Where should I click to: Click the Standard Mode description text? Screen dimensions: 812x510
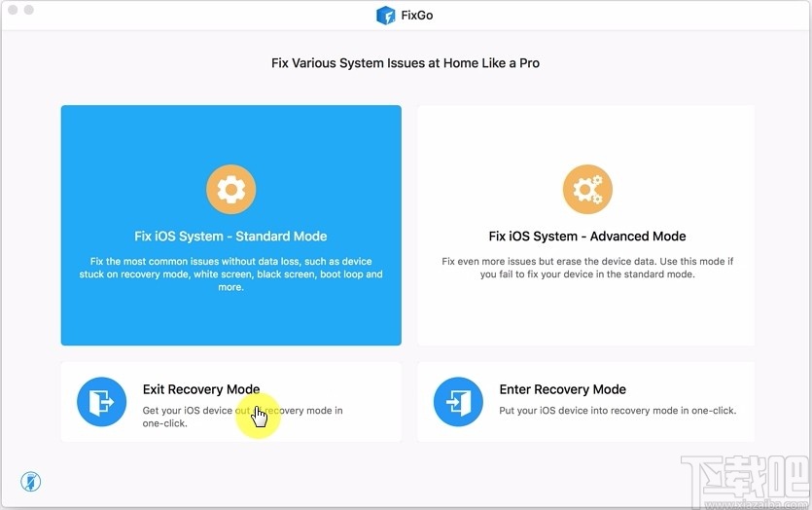tap(230, 274)
